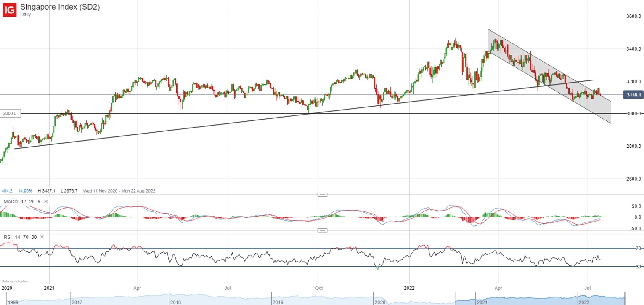The image size is (644, 305).
Task: Click the Singapore Index (SD2) title
Action: [60, 7]
